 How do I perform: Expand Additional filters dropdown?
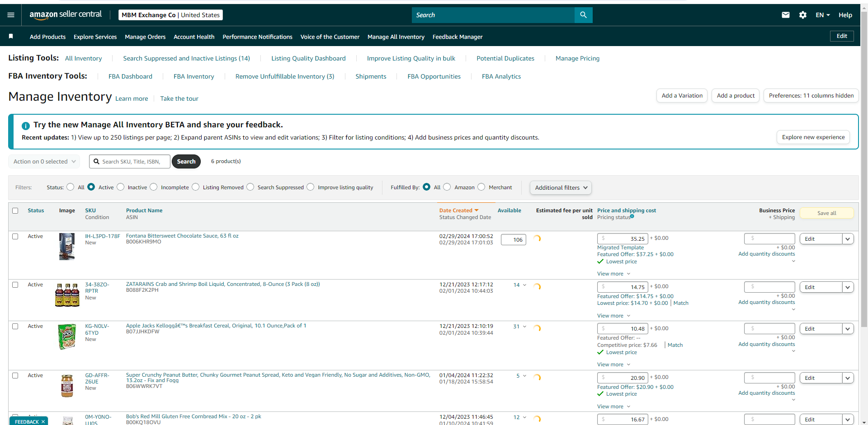(561, 187)
